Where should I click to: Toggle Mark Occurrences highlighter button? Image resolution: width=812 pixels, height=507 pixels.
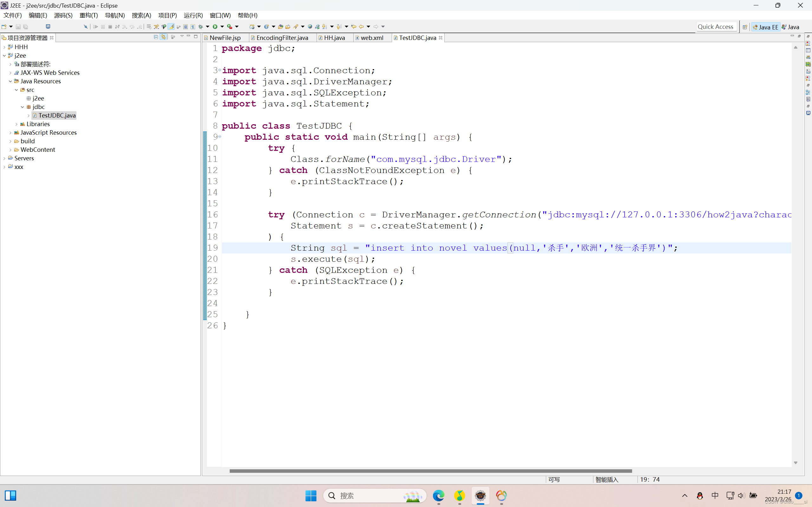(x=171, y=27)
